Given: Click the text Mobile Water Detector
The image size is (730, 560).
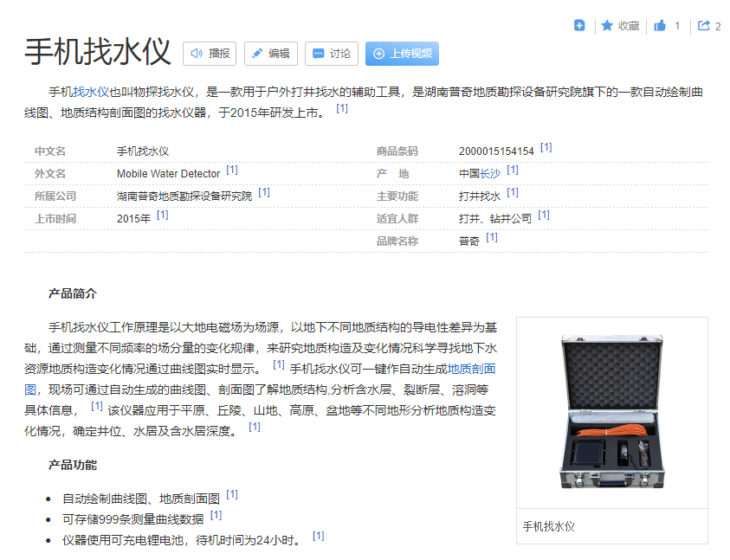Looking at the screenshot, I should click(168, 174).
